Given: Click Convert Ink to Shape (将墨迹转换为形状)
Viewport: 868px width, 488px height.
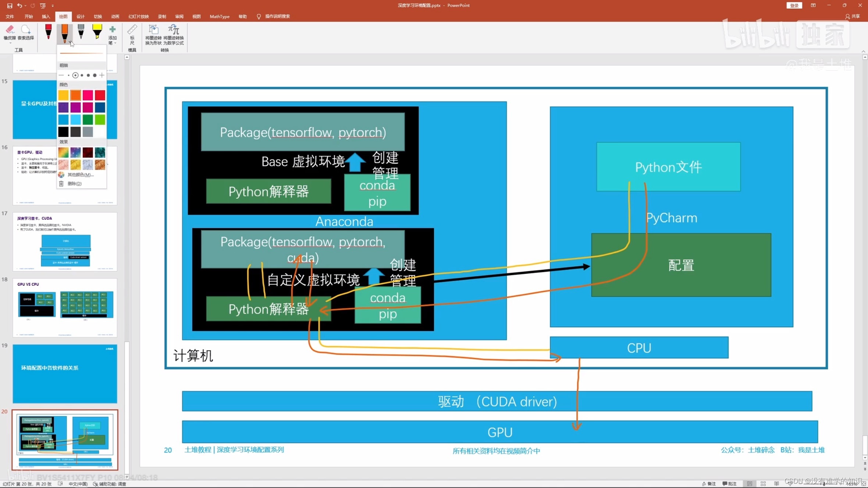Looking at the screenshot, I should click(x=153, y=35).
